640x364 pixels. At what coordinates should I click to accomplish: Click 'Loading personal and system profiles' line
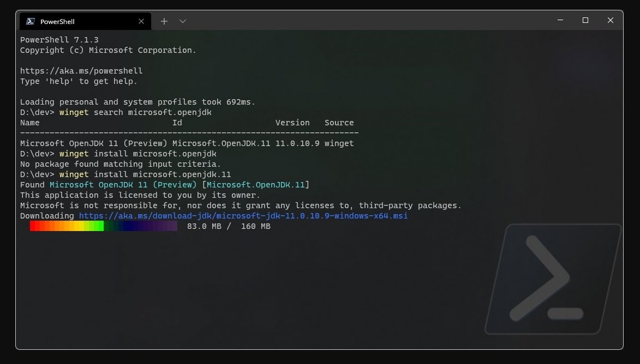[137, 102]
